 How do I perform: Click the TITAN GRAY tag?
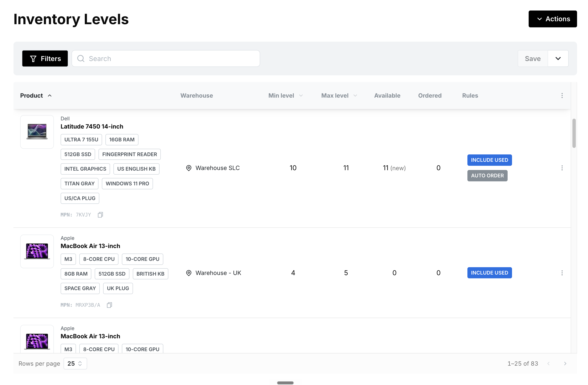tap(80, 183)
